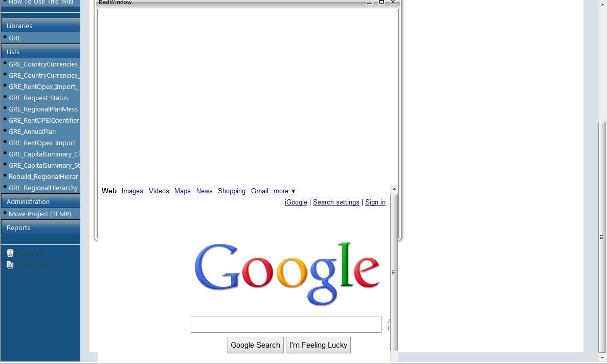Image resolution: width=607 pixels, height=364 pixels.
Task: Open the GRE library link
Action: 15,38
